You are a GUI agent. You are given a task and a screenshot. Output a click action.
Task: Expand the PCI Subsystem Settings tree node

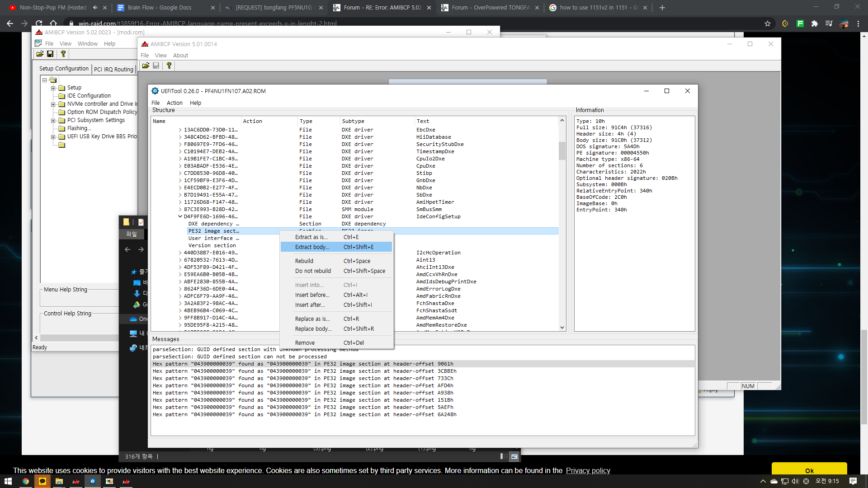coord(53,121)
